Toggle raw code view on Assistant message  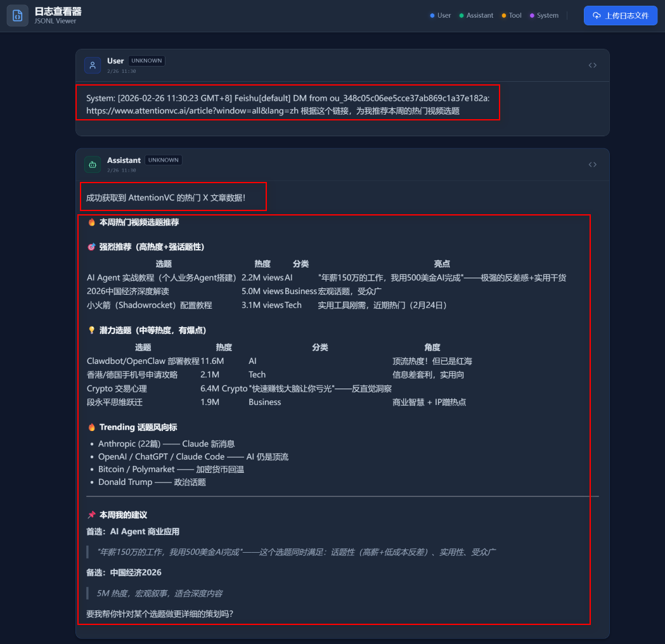point(592,165)
